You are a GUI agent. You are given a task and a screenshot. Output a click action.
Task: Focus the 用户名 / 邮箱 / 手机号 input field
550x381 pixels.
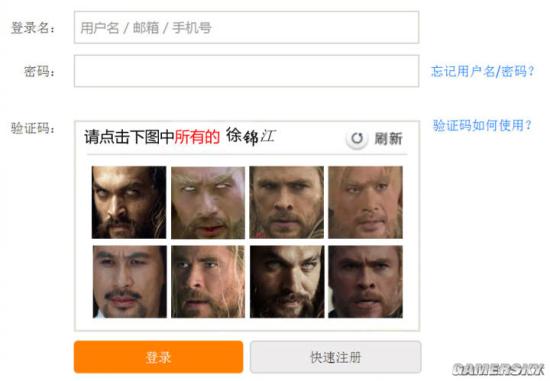247,27
